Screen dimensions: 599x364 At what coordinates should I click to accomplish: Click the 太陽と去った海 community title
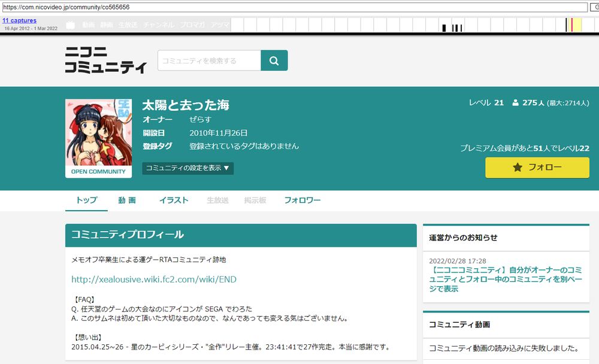(x=186, y=105)
